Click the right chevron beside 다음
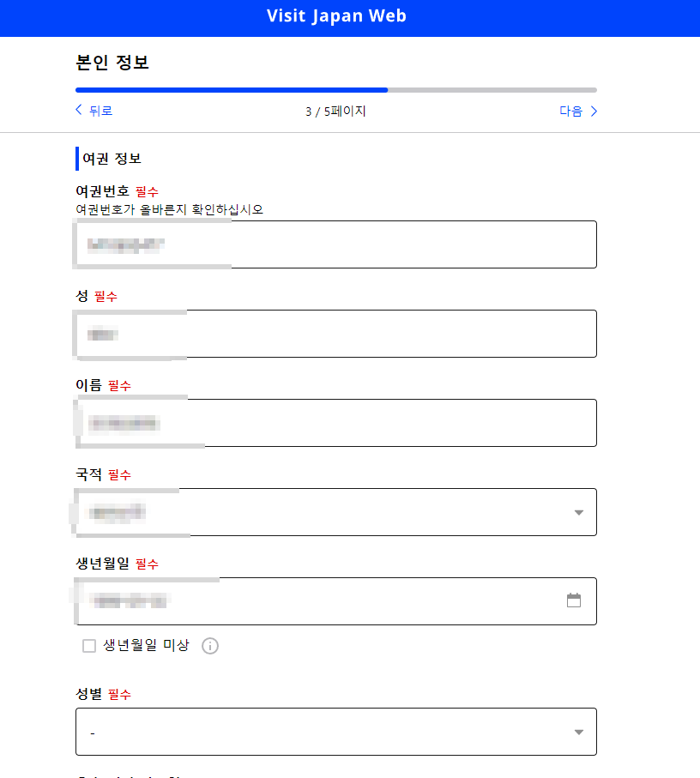The image size is (700, 778). [594, 110]
